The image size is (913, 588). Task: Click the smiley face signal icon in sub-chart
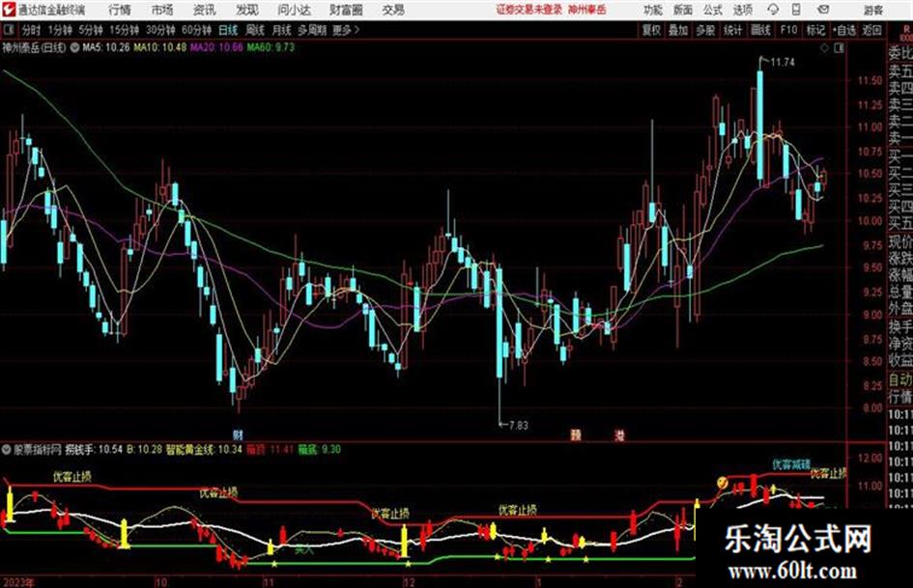pyautogui.click(x=723, y=482)
